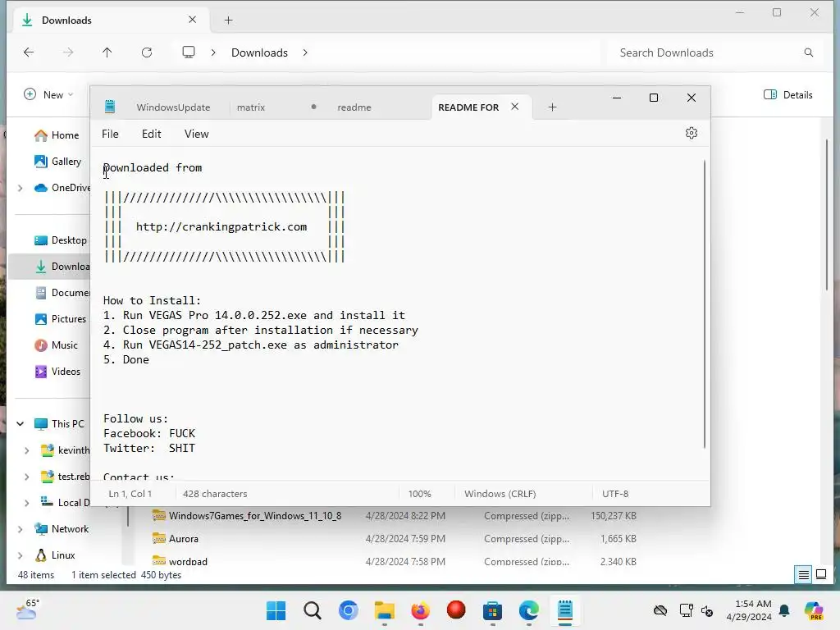Screen dimensions: 840x630
Task: Expand the Network tree node
Action: 20,529
